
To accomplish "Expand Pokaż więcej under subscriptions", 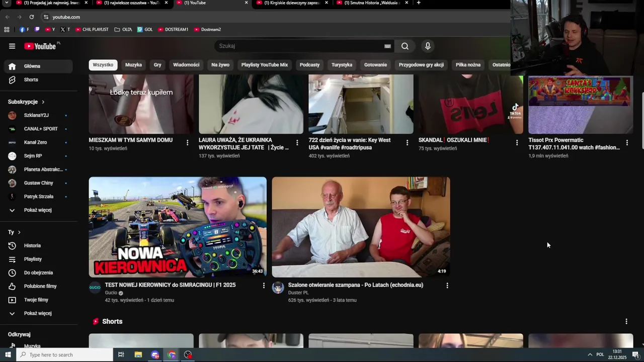I will (39, 210).
